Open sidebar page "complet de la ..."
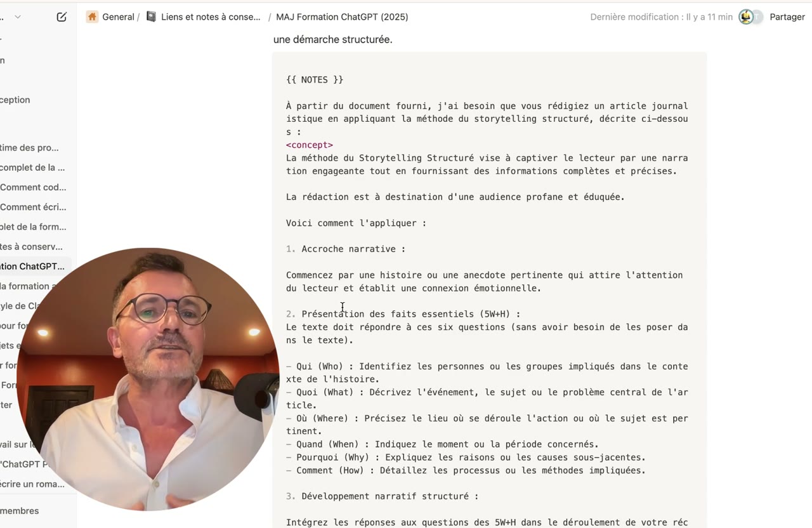812x528 pixels. (32, 168)
